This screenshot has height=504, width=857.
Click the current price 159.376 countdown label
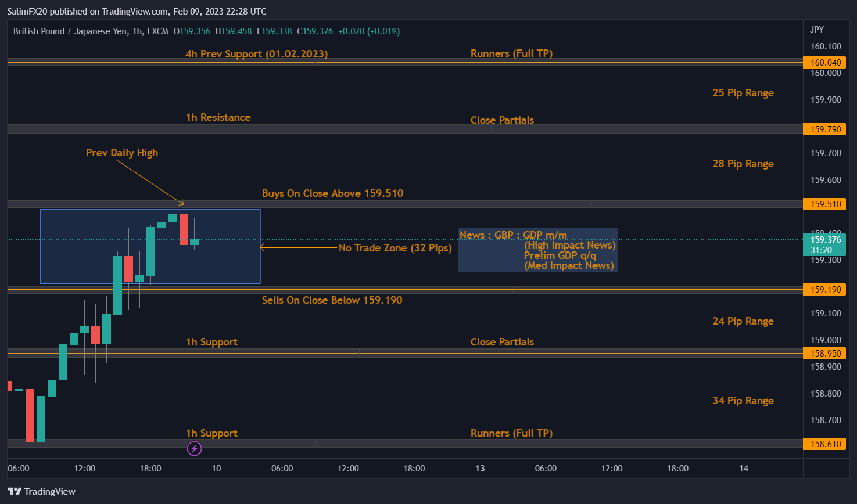824,244
